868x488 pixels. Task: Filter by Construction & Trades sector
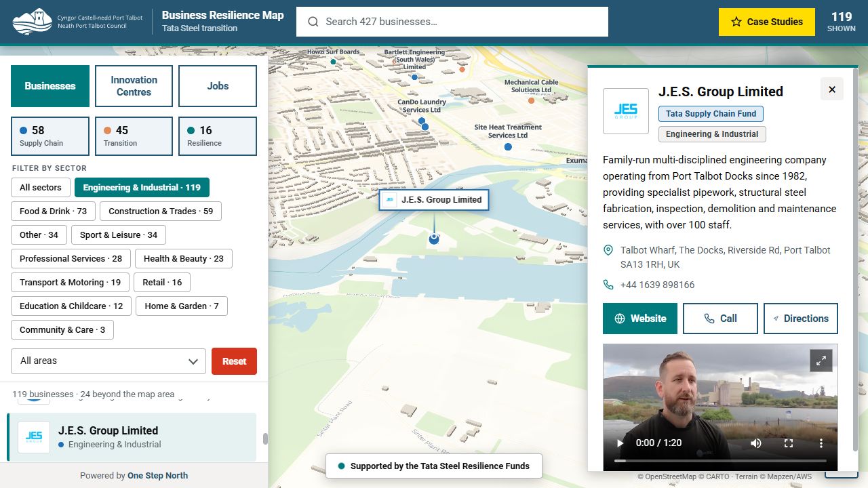pyautogui.click(x=161, y=211)
